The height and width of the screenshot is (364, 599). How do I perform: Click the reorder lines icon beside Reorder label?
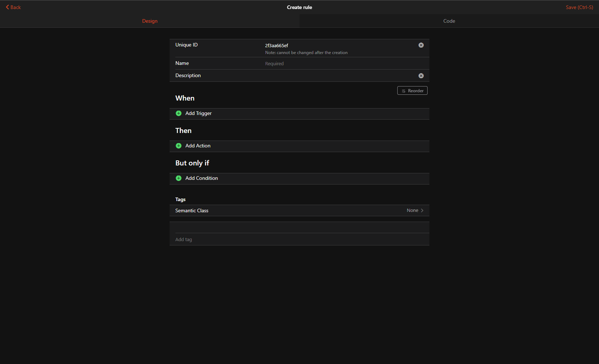coord(403,90)
